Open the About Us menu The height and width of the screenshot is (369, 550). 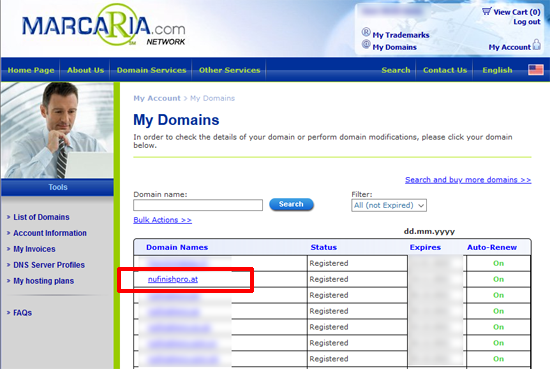tap(85, 70)
